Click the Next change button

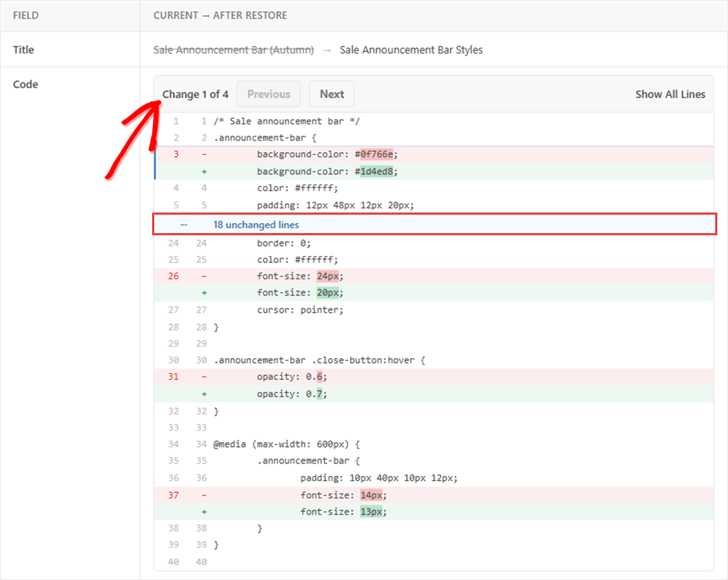click(331, 95)
